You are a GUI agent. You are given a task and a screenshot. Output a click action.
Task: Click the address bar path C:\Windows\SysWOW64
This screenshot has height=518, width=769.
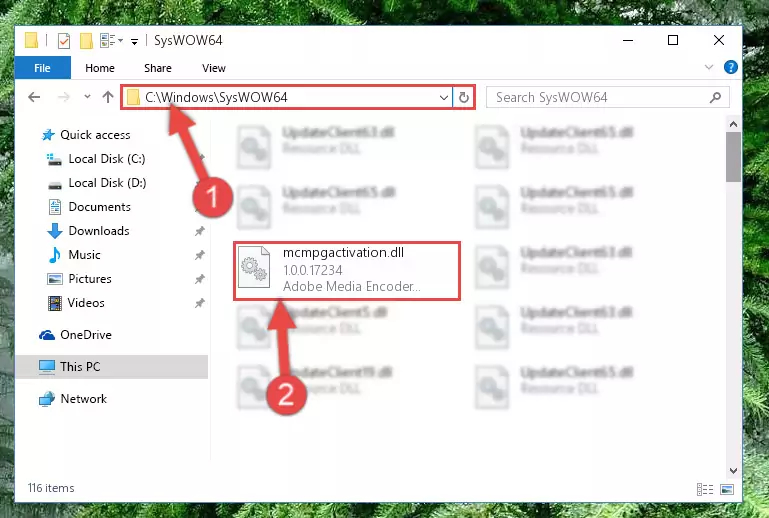pyautogui.click(x=216, y=97)
